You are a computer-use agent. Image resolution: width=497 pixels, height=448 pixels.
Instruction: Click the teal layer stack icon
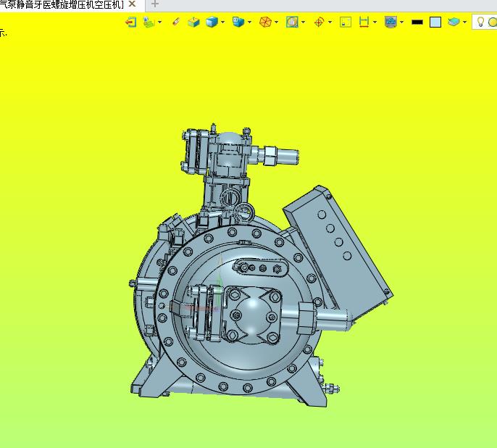(454, 22)
